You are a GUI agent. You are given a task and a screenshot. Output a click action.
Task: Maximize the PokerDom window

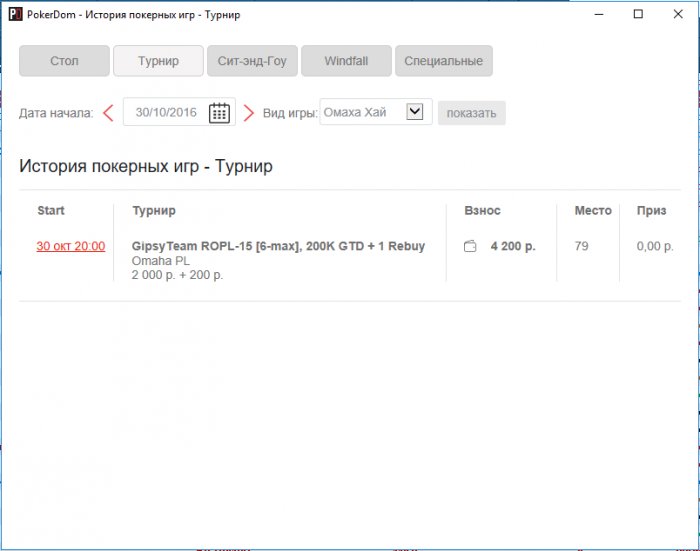click(638, 14)
